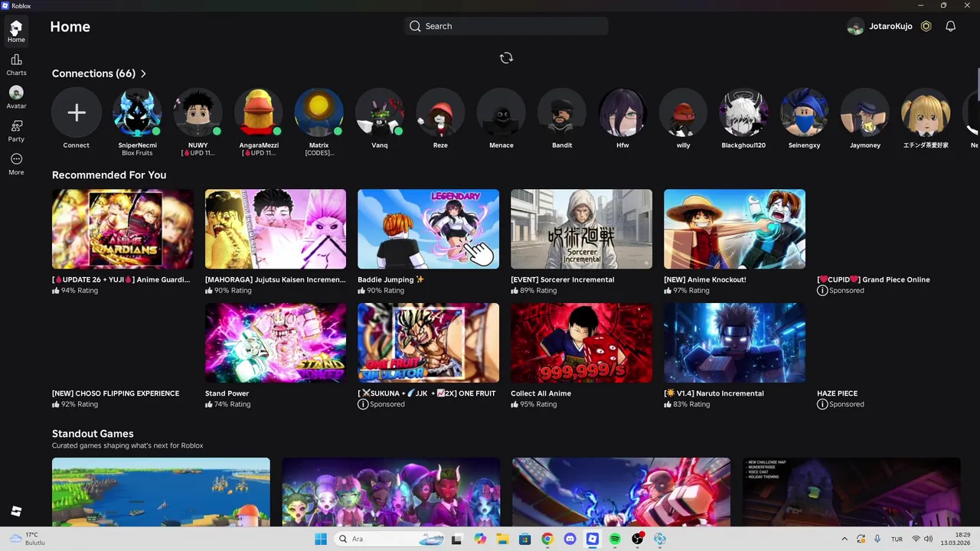The height and width of the screenshot is (551, 980).
Task: Click the CHOSO FLIPPING EXPERIENCE title
Action: (116, 393)
